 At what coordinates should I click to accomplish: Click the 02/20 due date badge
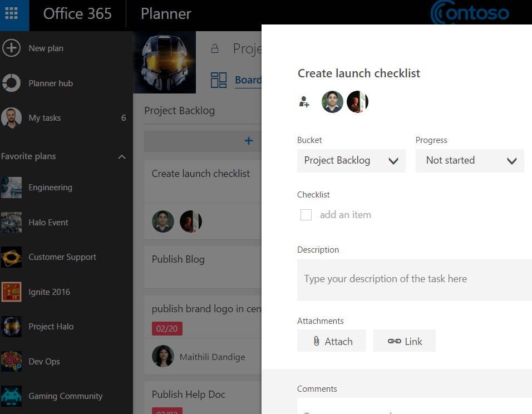click(167, 328)
